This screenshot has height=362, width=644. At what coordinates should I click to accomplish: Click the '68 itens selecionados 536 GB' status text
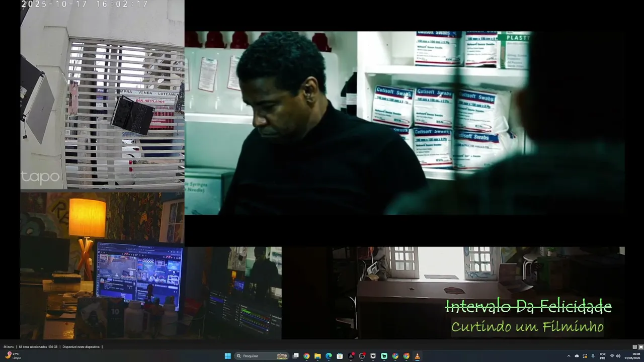click(38, 347)
